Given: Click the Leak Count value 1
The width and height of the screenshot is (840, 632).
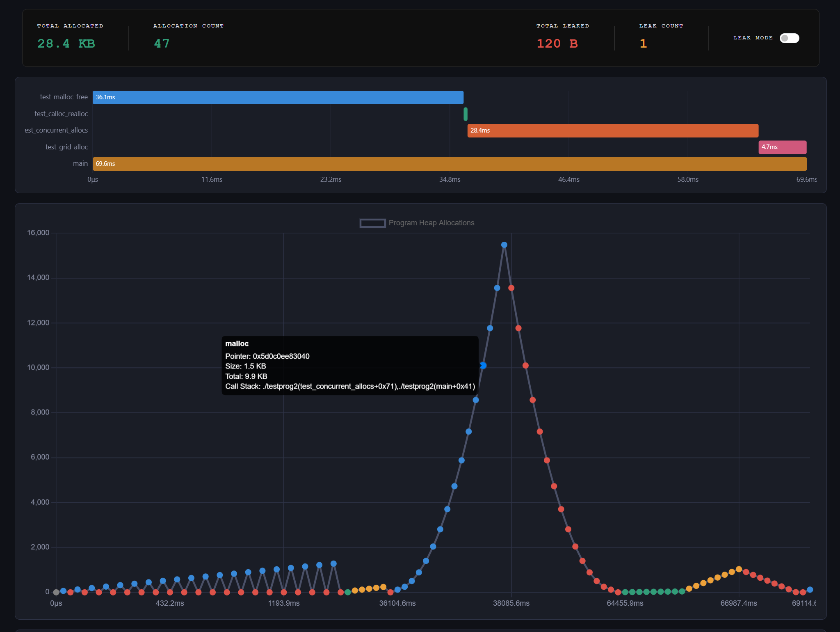Looking at the screenshot, I should tap(643, 44).
